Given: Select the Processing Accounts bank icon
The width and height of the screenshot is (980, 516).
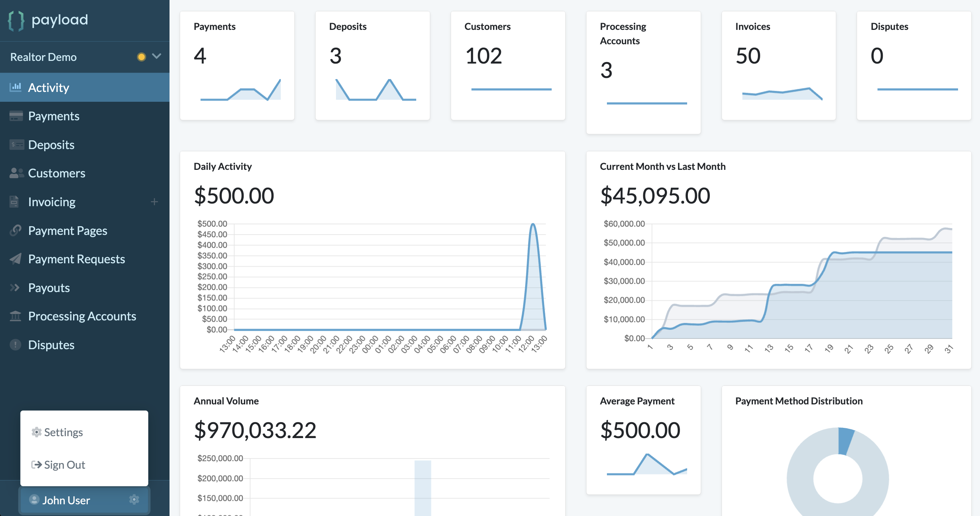Looking at the screenshot, I should point(16,316).
